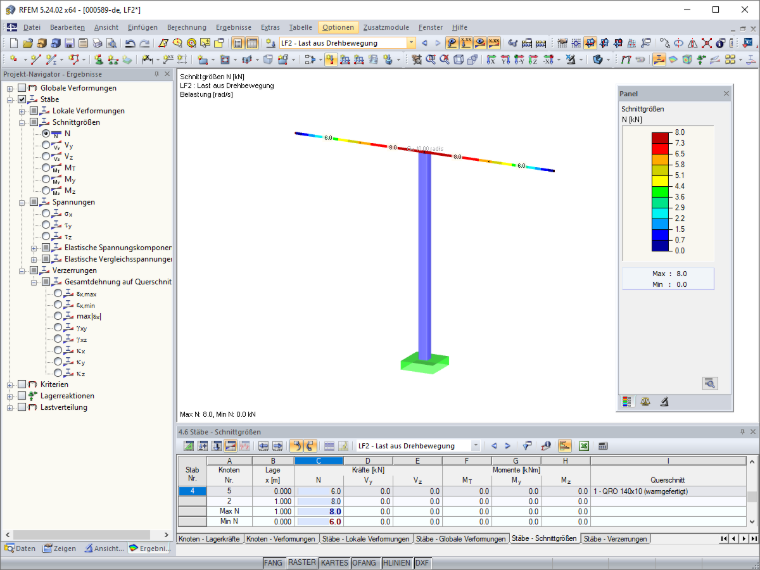The height and width of the screenshot is (570, 760).
Task: Go to next load case in main toolbar
Action: pyautogui.click(x=438, y=43)
